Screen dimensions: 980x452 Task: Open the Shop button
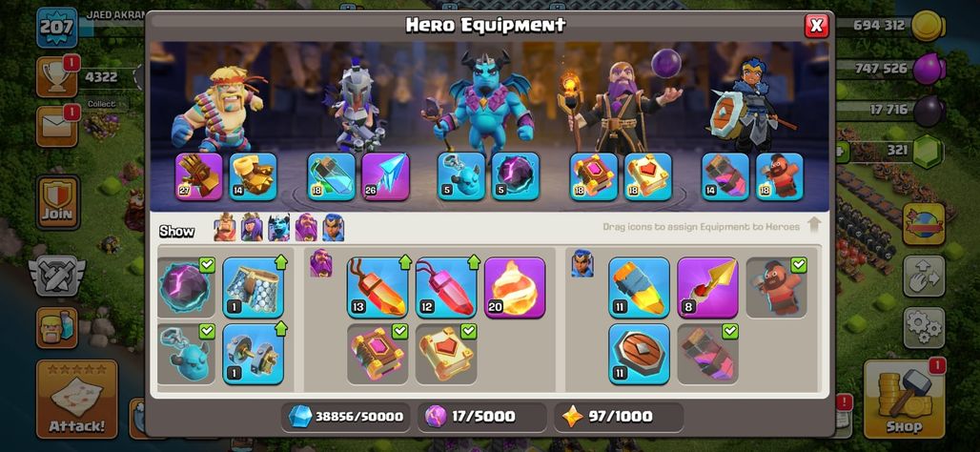tap(904, 399)
